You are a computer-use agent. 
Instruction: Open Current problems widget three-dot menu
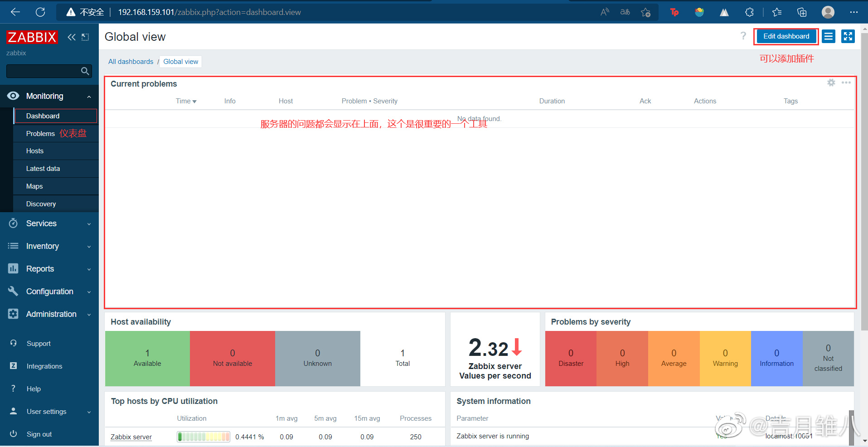[x=846, y=83]
